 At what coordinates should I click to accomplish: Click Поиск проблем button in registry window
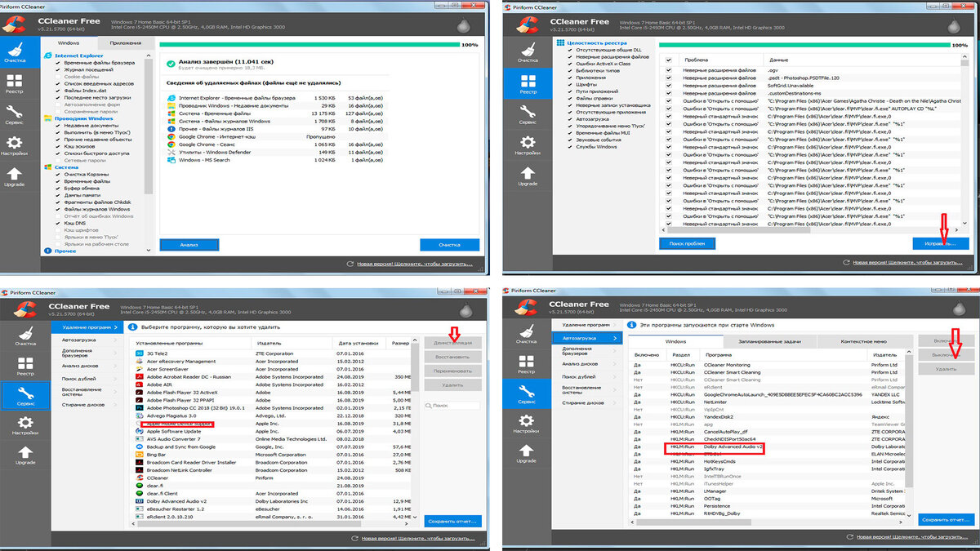(687, 243)
